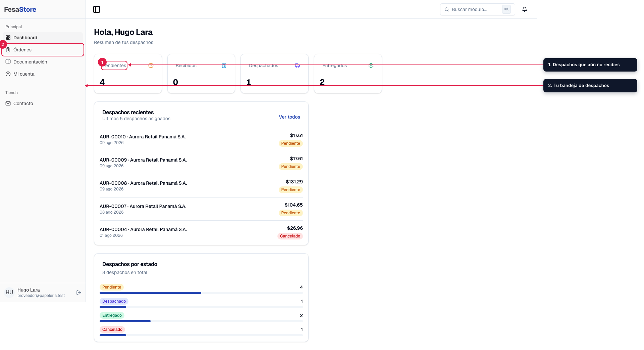Open the notifications bell

(x=525, y=9)
